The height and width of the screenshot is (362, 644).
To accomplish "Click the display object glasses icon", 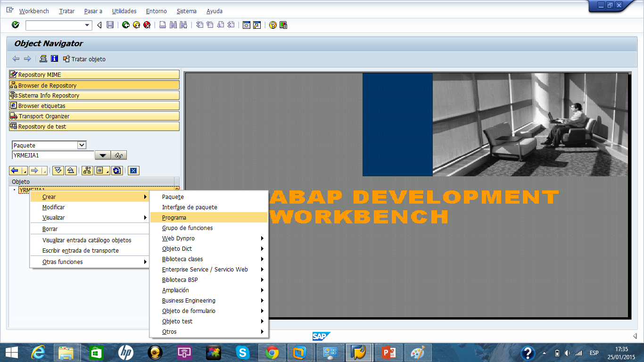I will [x=119, y=155].
